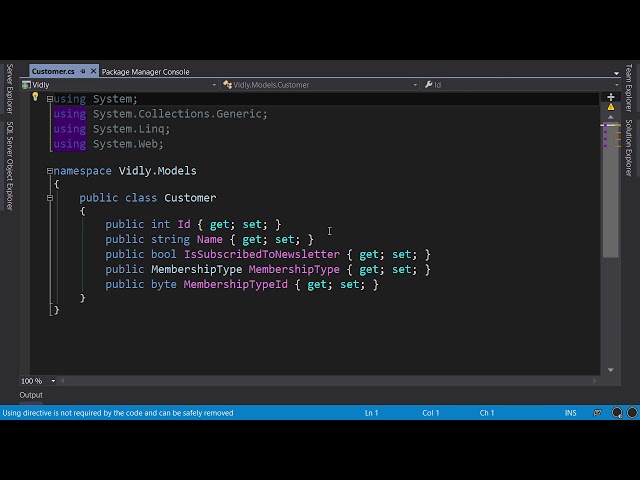Open the Server Explorer side panel

pos(10,88)
